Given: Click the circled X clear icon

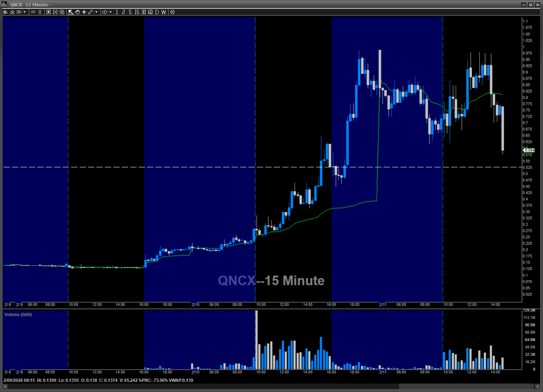Looking at the screenshot, I should click(172, 12).
